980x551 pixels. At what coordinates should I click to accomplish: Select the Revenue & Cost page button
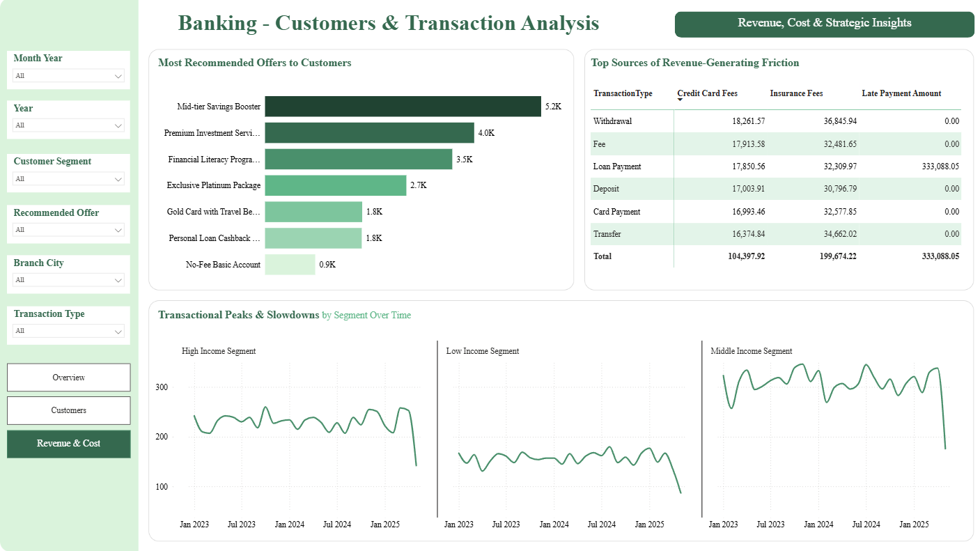69,444
